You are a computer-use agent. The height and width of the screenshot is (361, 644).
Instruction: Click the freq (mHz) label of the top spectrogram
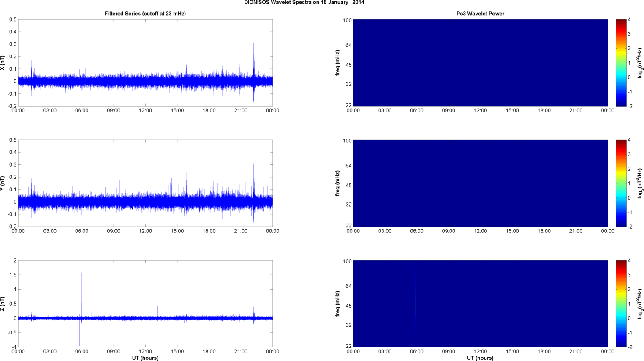click(x=338, y=63)
